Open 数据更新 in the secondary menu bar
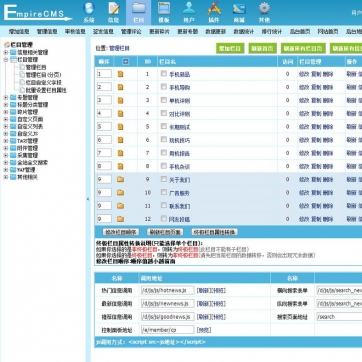 [215, 32]
